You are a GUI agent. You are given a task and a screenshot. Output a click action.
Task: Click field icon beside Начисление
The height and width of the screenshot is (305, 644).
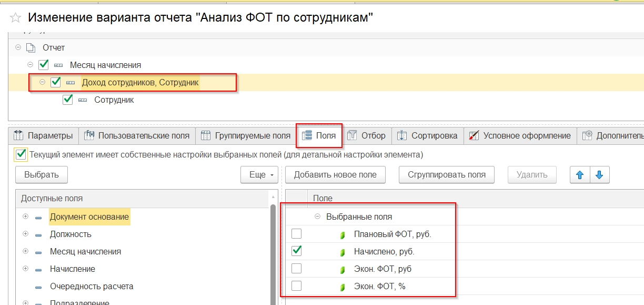point(38,269)
